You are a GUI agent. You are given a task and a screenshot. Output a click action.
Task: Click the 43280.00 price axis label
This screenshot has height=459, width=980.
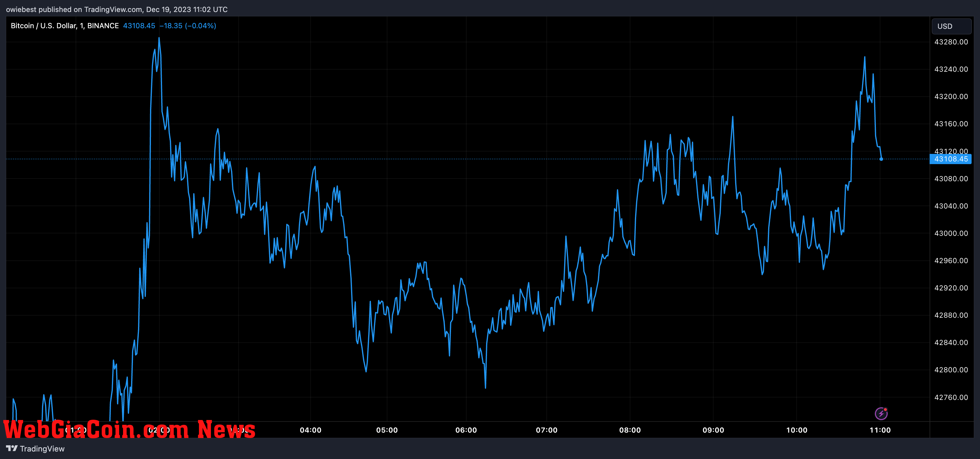click(951, 42)
